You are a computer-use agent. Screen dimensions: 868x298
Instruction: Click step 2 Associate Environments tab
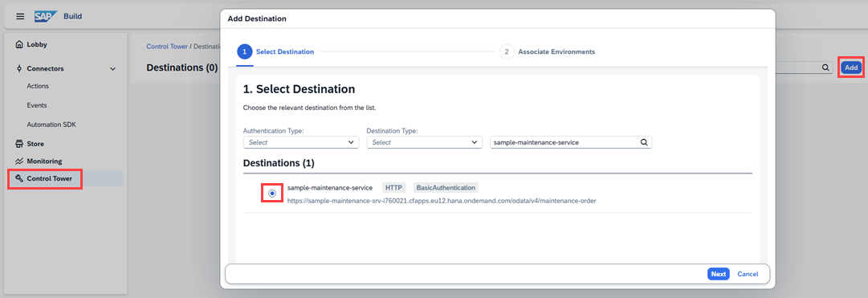[x=548, y=51]
